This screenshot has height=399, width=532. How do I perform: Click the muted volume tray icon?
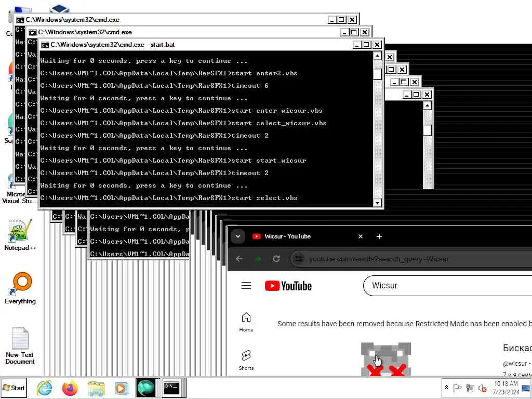pyautogui.click(x=482, y=388)
